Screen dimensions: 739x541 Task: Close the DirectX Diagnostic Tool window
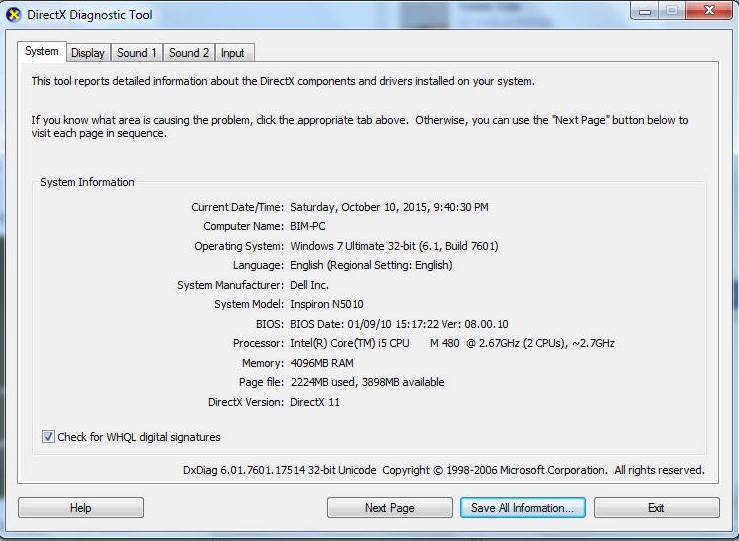pyautogui.click(x=709, y=10)
